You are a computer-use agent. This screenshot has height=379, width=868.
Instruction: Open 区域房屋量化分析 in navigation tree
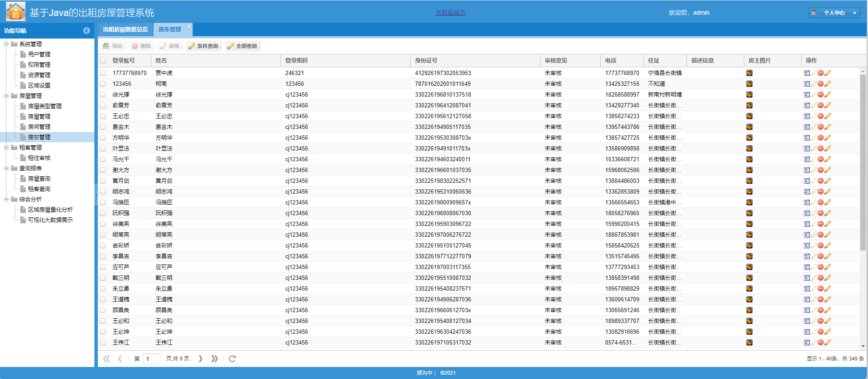pos(50,210)
